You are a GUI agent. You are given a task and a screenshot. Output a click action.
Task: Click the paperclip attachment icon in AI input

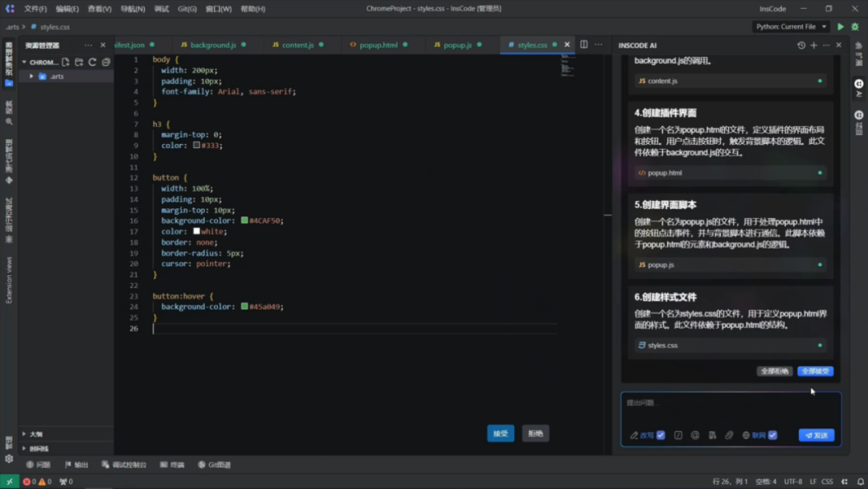729,434
